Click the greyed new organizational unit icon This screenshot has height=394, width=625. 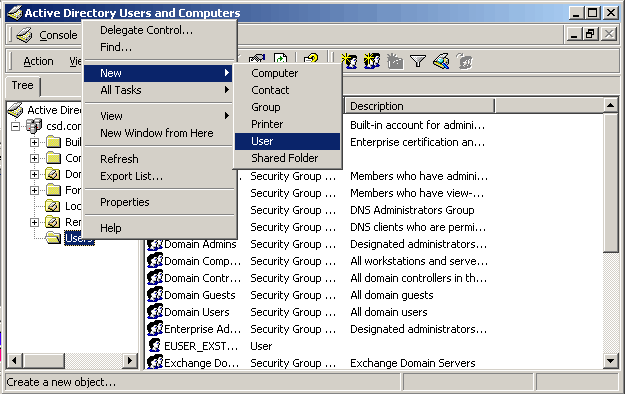[395, 61]
